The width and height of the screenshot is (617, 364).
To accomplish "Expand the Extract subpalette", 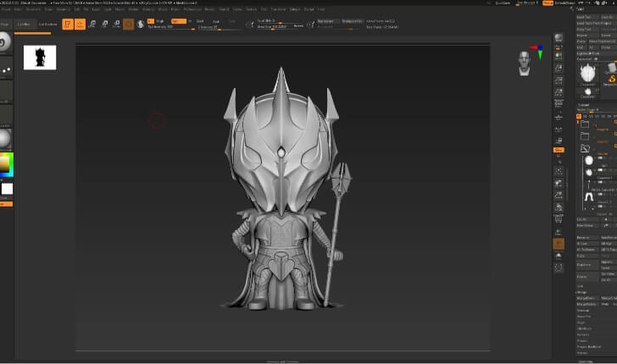I will (582, 353).
